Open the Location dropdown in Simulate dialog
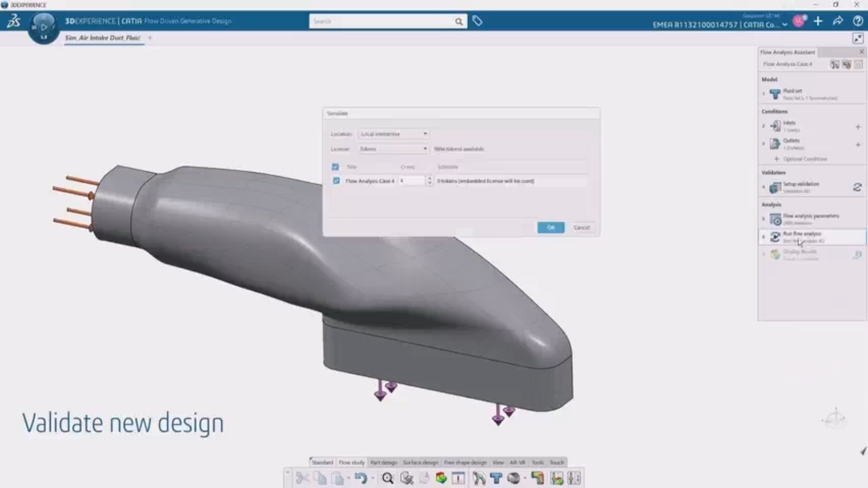Image resolution: width=868 pixels, height=488 pixels. (393, 134)
